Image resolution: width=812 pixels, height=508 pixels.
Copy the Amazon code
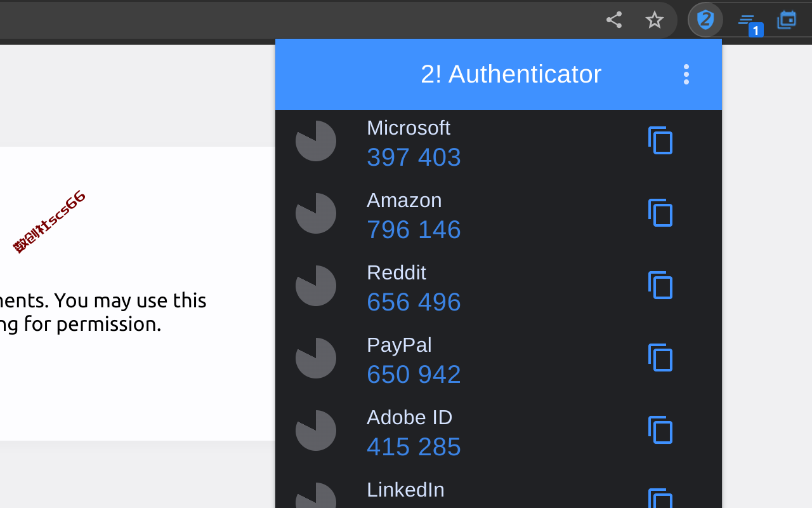(660, 213)
